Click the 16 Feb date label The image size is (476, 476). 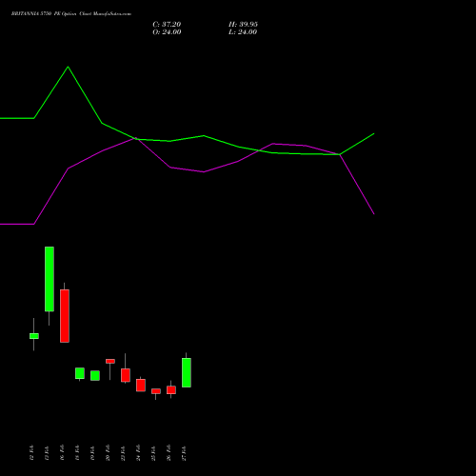pyautogui.click(x=62, y=453)
